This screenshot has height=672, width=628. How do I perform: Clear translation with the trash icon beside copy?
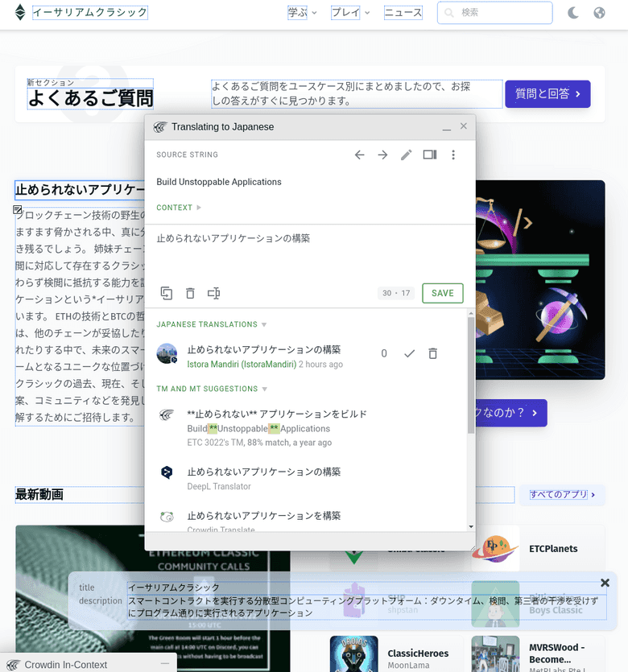tap(190, 294)
